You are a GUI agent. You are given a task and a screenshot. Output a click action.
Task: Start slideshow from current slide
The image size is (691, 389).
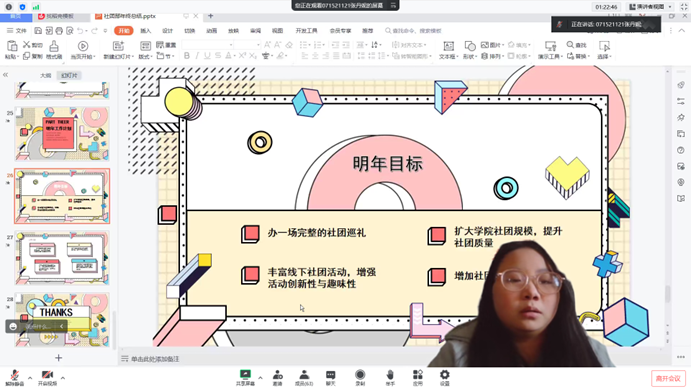click(x=82, y=46)
